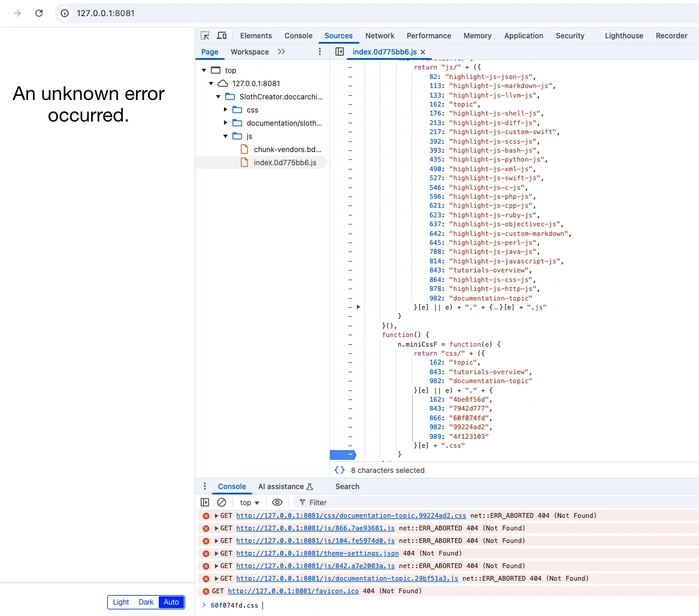Click the pretty print braces icon
699x616 pixels.
point(340,471)
